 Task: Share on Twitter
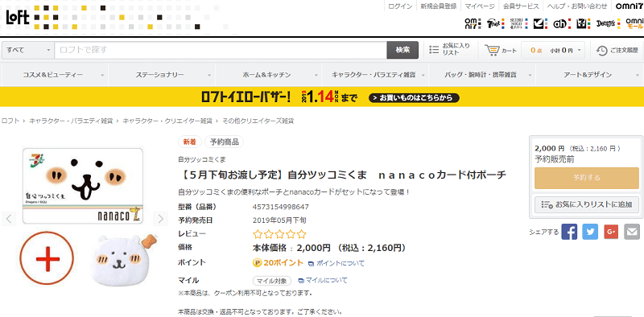point(590,232)
